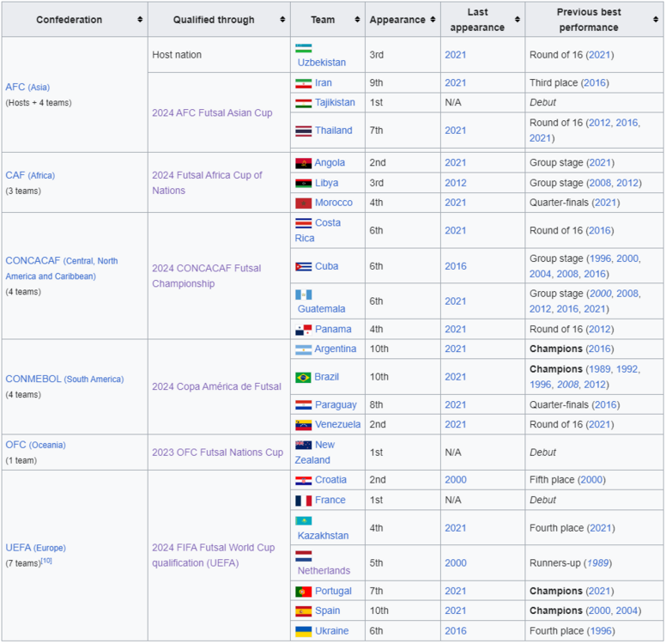Sort table by Appearance column
Image resolution: width=666 pixels, height=644 pixels.
432,20
